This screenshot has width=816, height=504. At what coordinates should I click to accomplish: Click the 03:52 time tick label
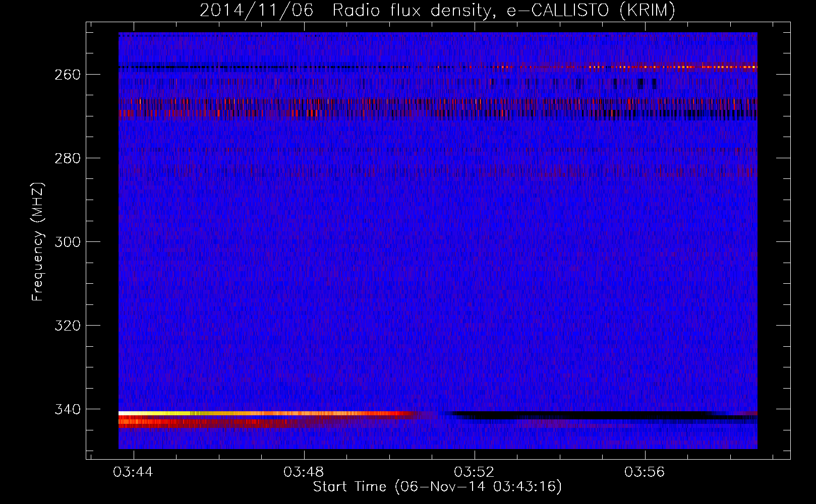474,472
